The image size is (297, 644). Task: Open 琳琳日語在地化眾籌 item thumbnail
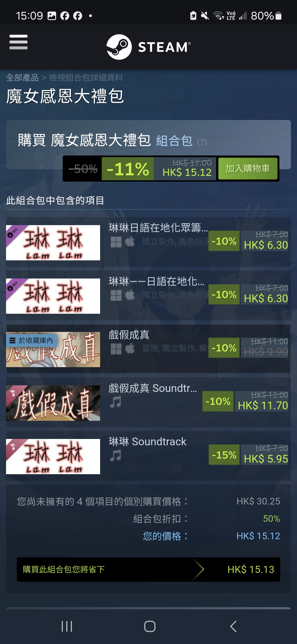53,243
